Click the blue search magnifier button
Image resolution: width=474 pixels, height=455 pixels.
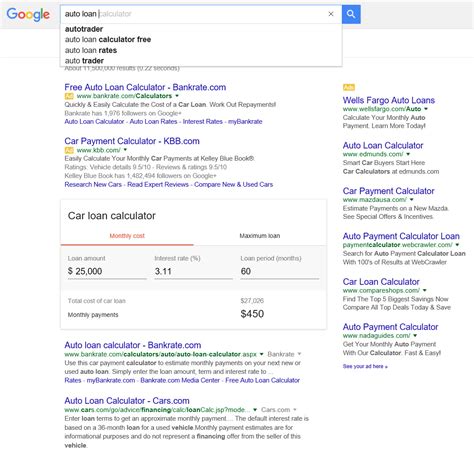[351, 14]
